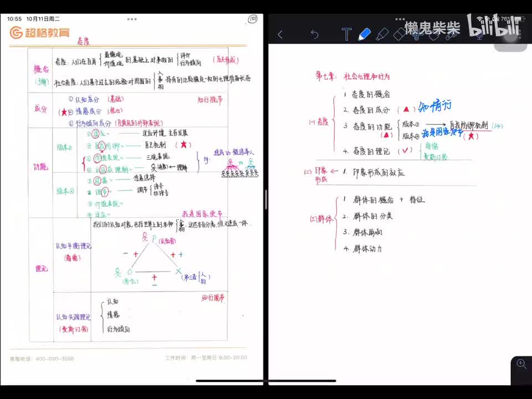This screenshot has width=532, height=399.
Task: Click the 理论 row header in left table
Action: coord(42,269)
